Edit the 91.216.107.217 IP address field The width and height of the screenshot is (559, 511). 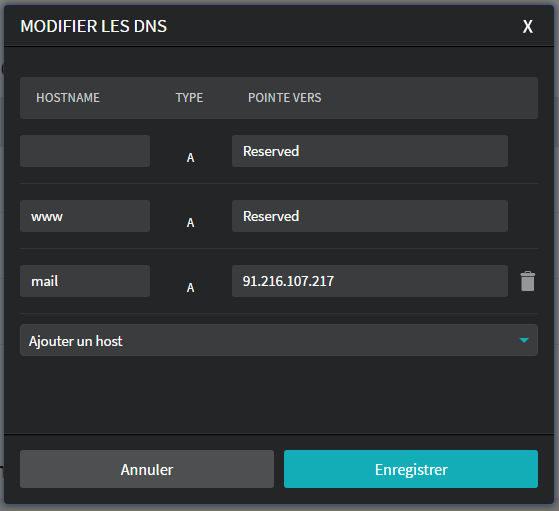(x=370, y=281)
